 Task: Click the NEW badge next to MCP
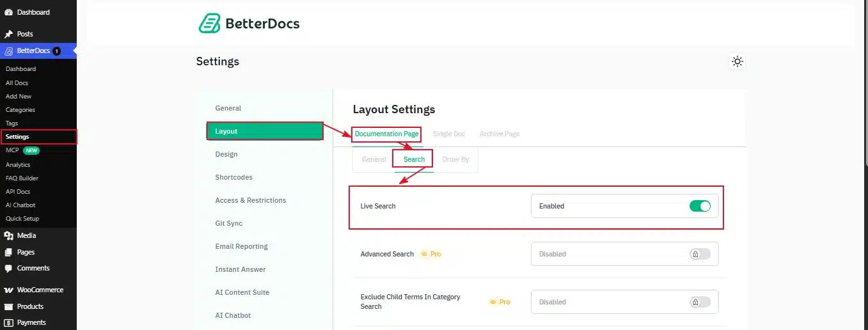click(31, 150)
